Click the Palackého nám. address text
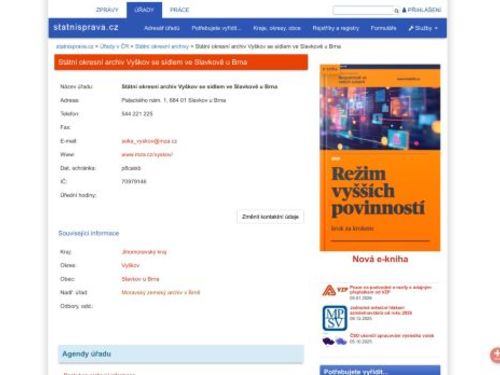 point(174,100)
